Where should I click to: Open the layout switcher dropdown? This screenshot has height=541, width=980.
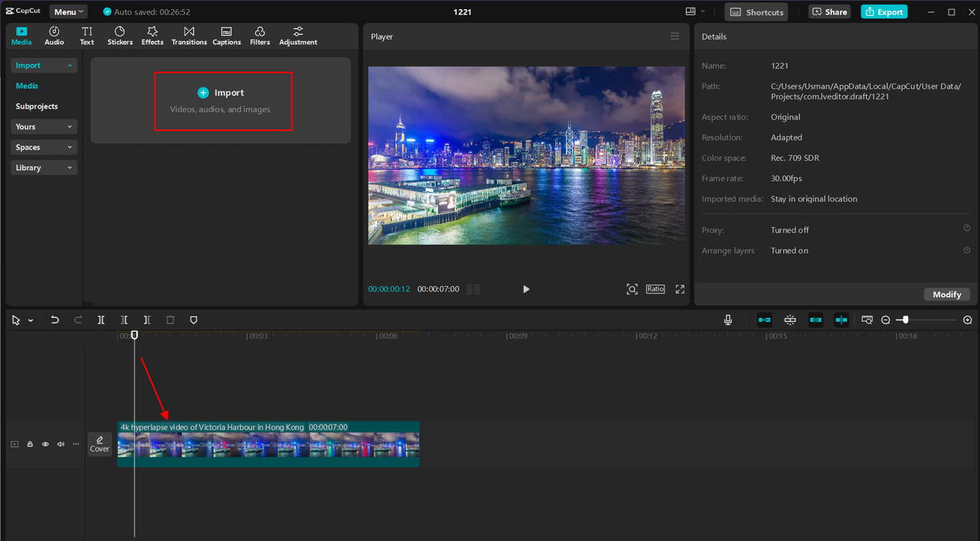tap(696, 11)
